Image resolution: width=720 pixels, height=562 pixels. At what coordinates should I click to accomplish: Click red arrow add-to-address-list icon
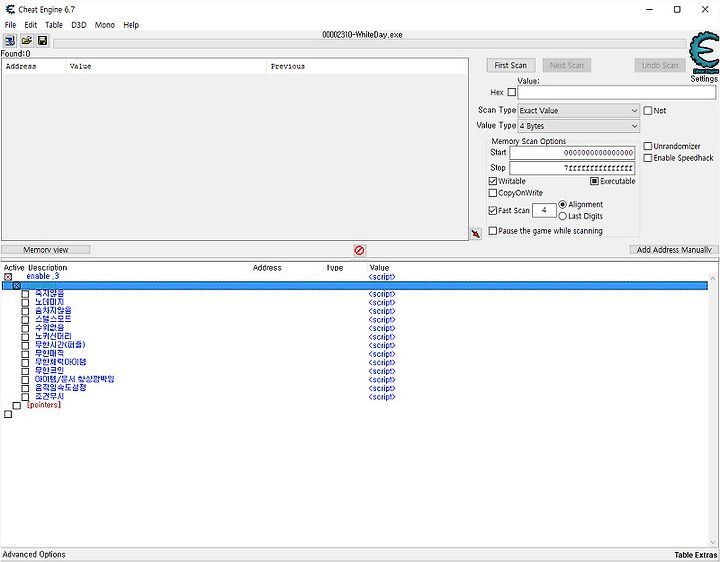(476, 234)
